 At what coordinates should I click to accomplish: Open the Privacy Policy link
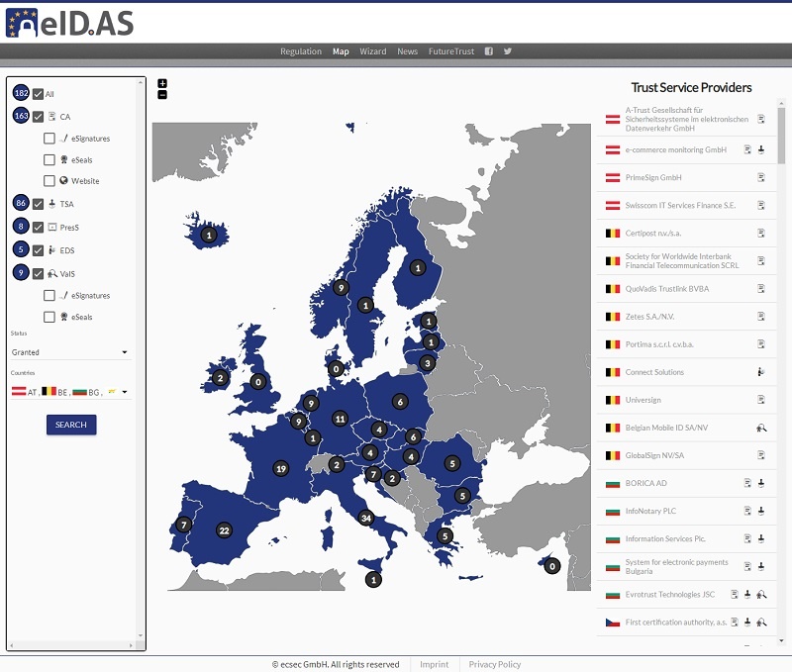click(x=494, y=664)
